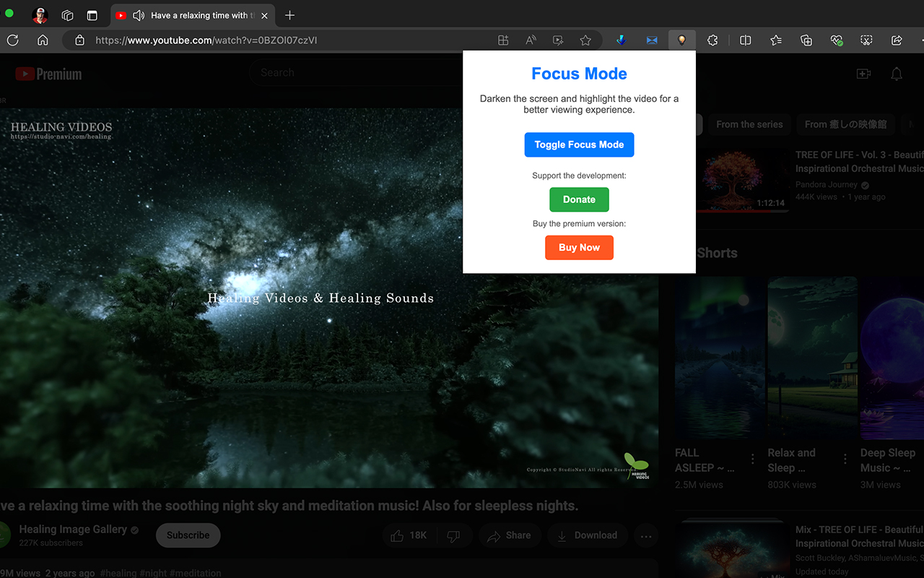Open the user profile avatar
The image size is (924, 578).
[x=40, y=15]
